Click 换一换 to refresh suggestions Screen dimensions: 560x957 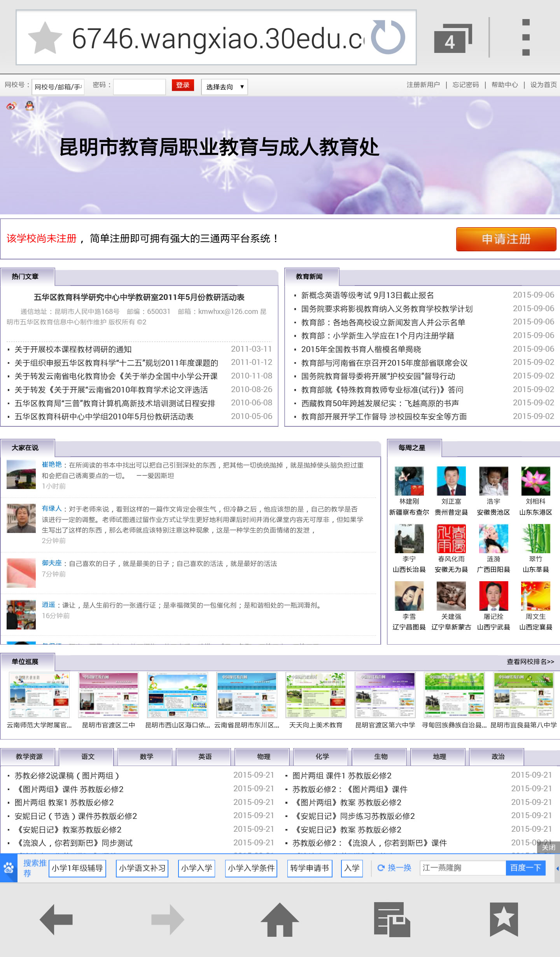coord(394,868)
